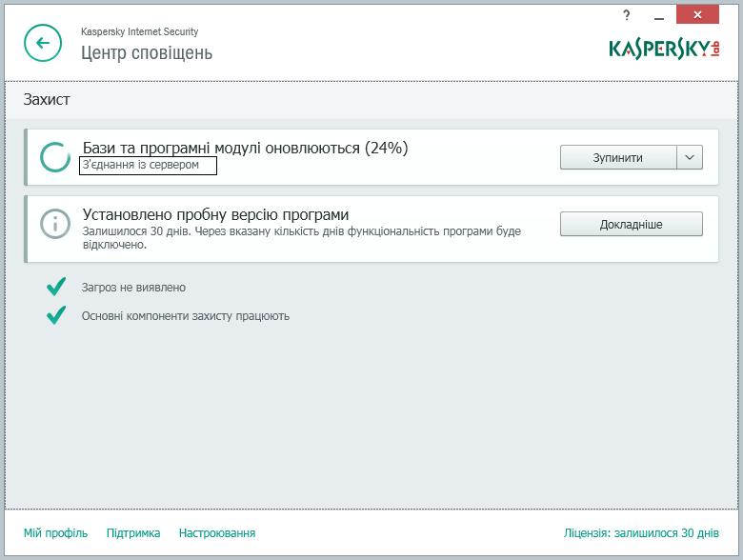Screen dimensions: 743x560
Task: Click the Kaspersky lab logo
Action: (664, 49)
